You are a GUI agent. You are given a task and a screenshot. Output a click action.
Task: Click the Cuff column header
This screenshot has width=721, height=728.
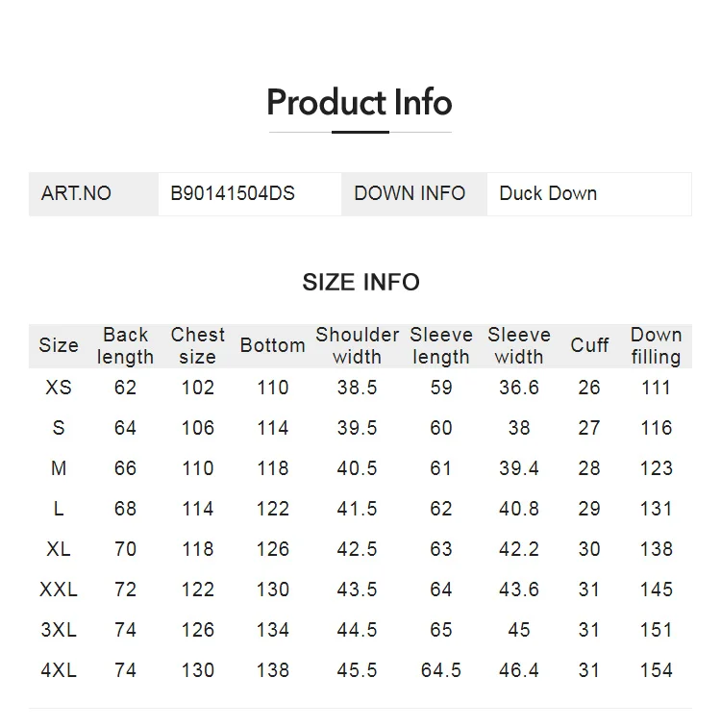click(589, 345)
